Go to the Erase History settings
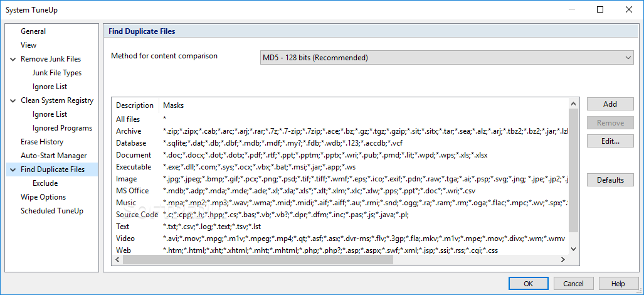The width and height of the screenshot is (644, 295). [x=42, y=142]
